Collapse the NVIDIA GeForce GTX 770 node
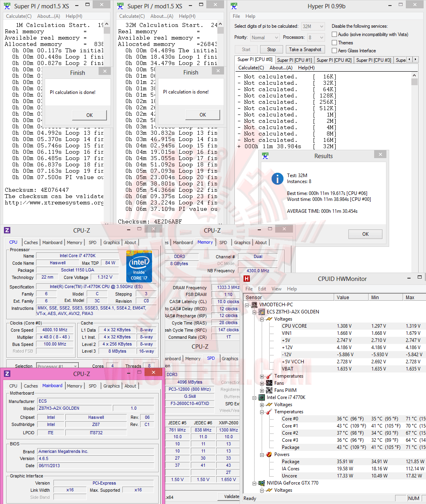This screenshot has height=504, width=426. [x=255, y=483]
